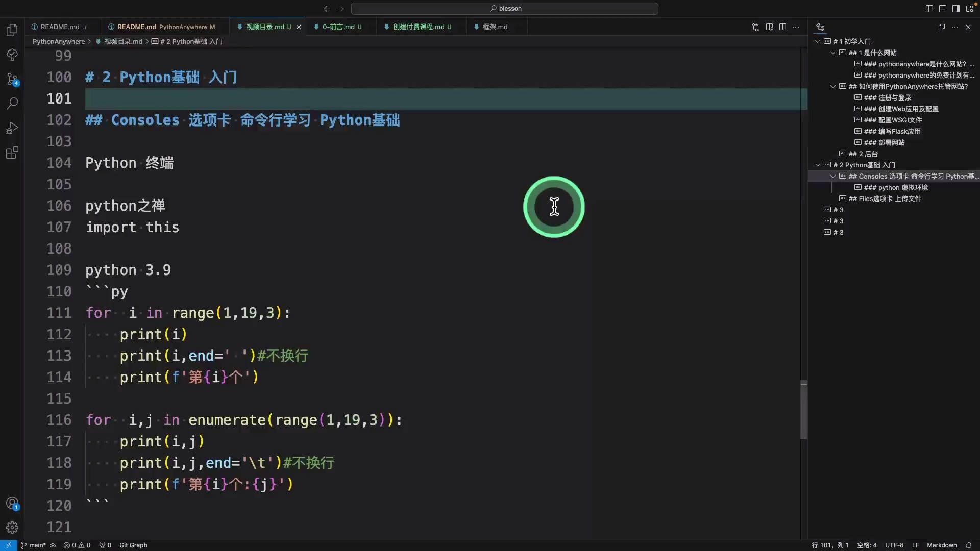Collapse the '# 2 Python基础 入门' outline section
The width and height of the screenshot is (980, 551).
click(x=818, y=165)
